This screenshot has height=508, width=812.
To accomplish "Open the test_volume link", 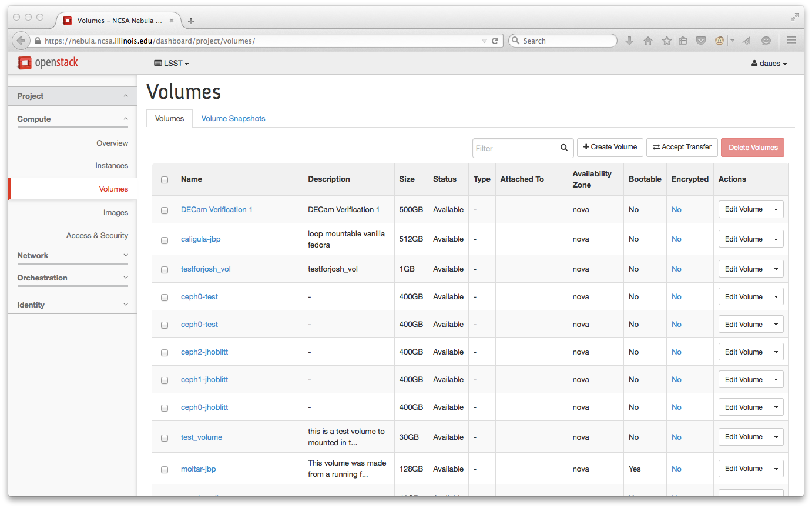I will coord(202,437).
